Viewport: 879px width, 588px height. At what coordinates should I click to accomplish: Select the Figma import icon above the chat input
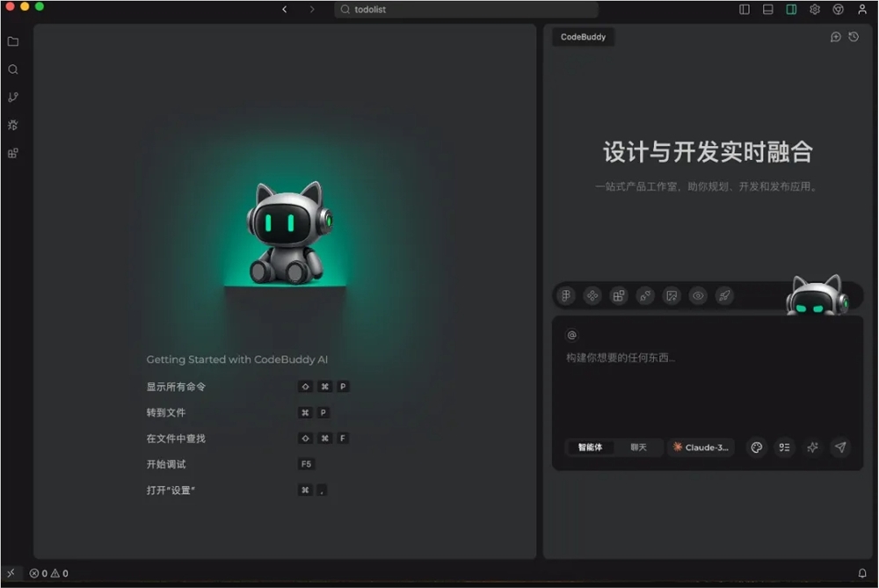565,295
